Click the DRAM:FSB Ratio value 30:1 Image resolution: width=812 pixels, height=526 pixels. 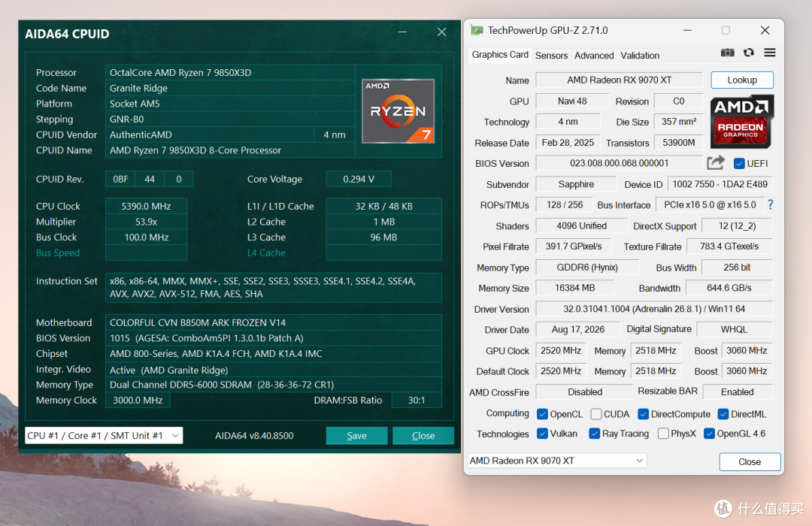point(417,401)
